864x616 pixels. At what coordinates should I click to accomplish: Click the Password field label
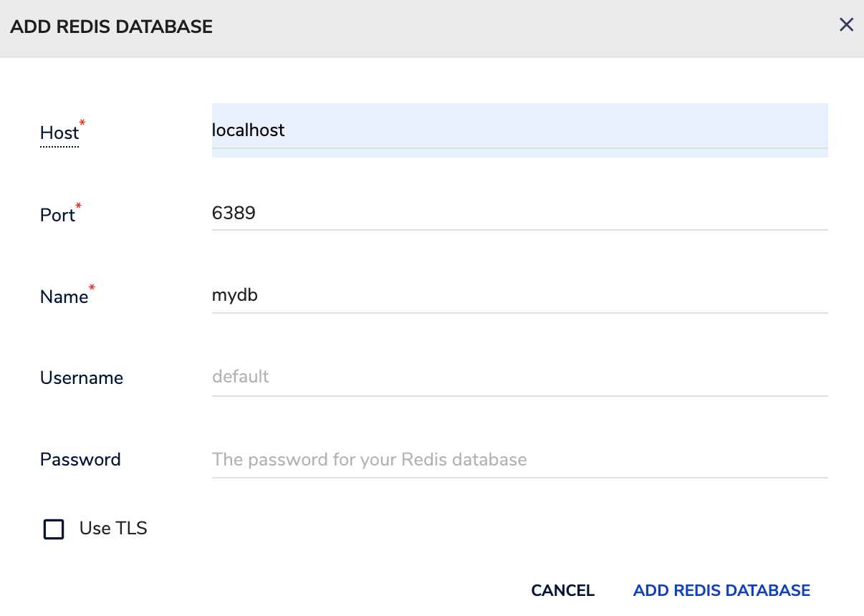coord(80,459)
